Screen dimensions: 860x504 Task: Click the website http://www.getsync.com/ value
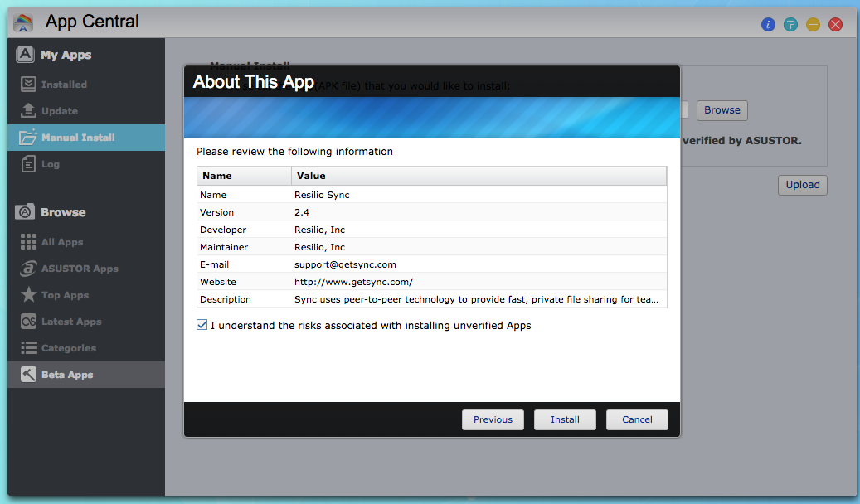pos(354,282)
